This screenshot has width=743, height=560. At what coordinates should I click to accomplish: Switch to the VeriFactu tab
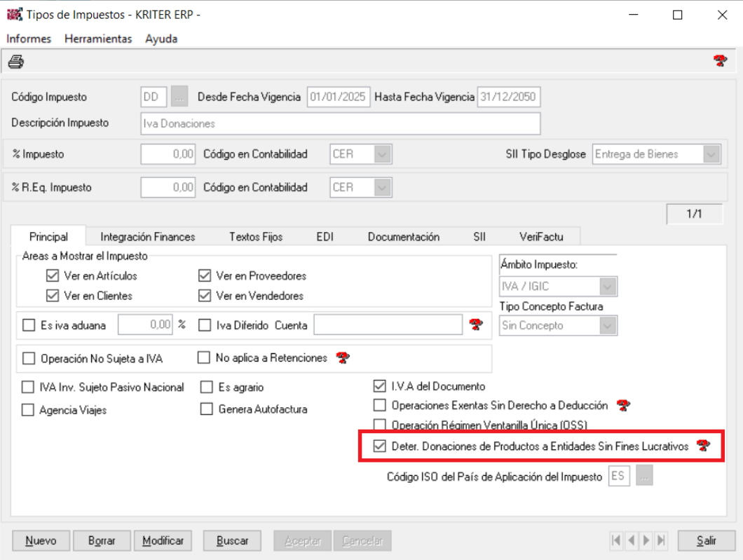click(546, 237)
